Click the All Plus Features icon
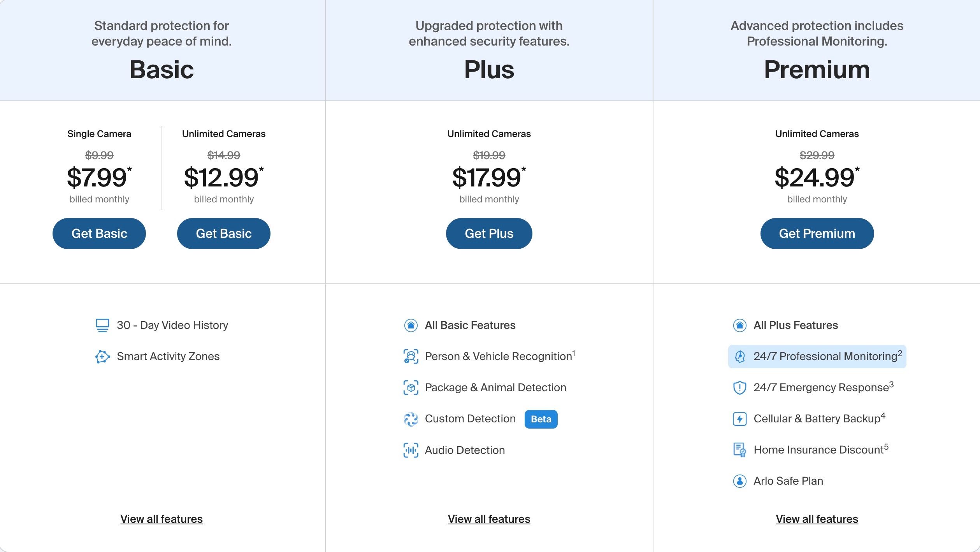 click(739, 325)
